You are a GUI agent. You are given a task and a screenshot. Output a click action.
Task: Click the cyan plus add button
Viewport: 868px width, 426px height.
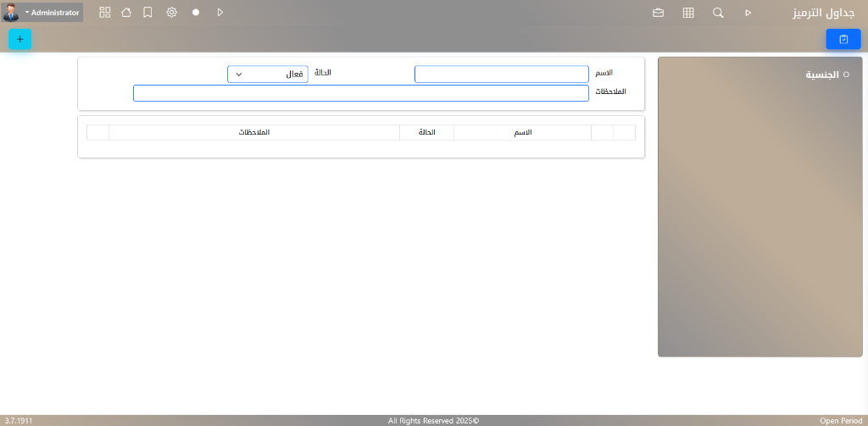20,39
